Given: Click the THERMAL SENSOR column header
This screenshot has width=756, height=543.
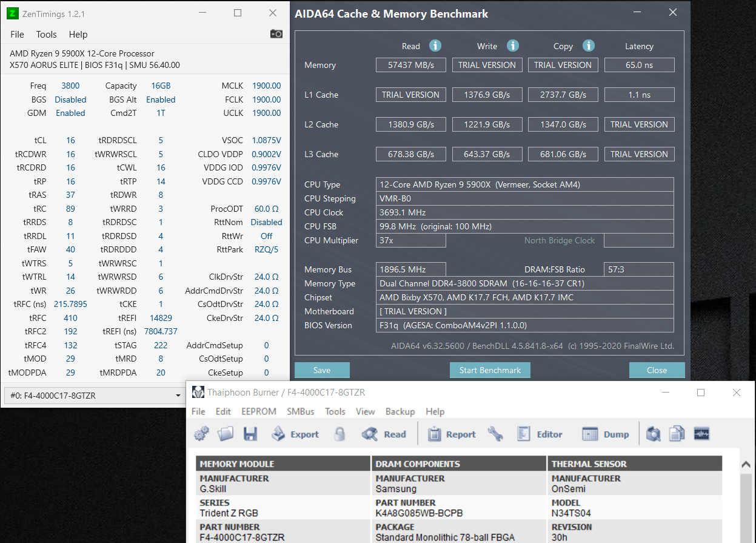Looking at the screenshot, I should point(635,464).
